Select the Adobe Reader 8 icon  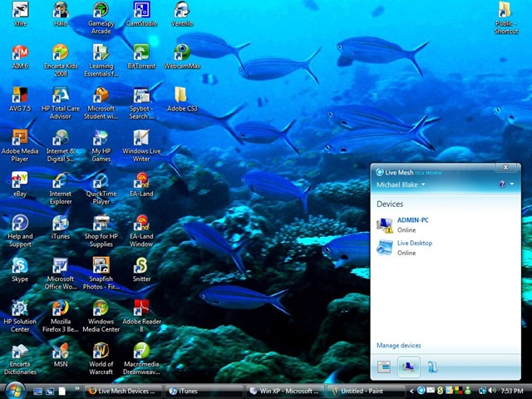tap(141, 316)
